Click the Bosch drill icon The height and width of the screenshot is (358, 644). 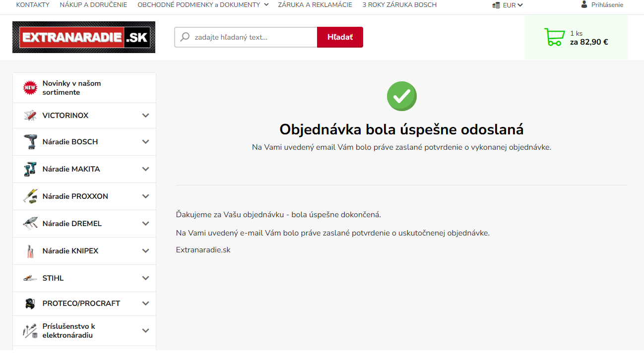pos(30,142)
